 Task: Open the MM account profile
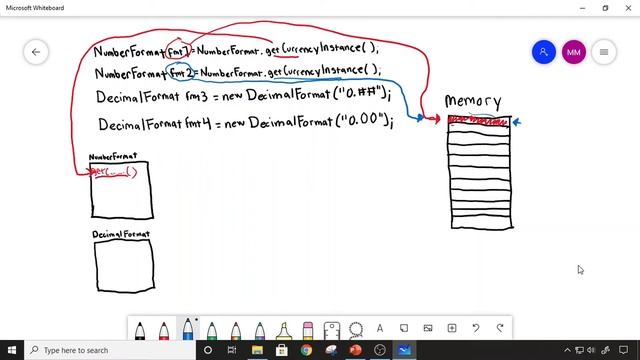tap(574, 52)
